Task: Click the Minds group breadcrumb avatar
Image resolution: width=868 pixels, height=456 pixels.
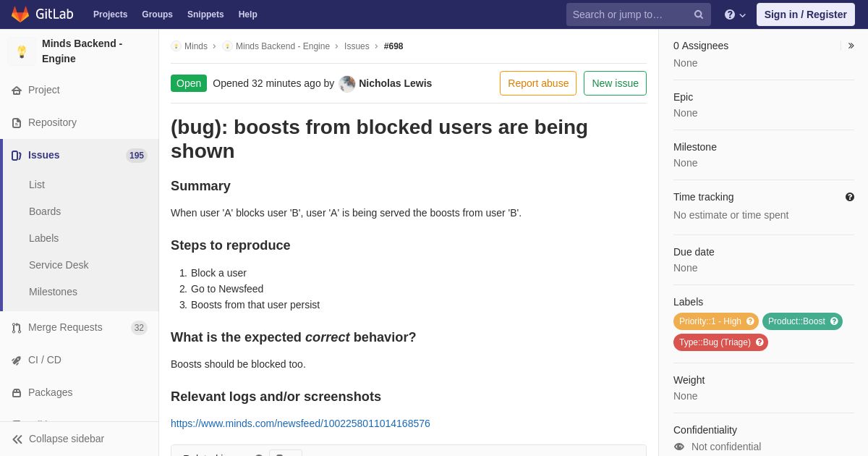Action: [176, 46]
